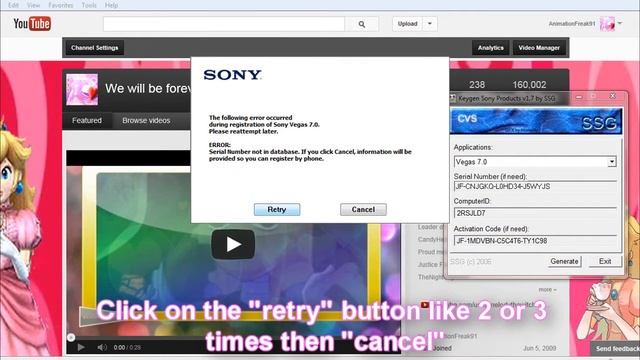
Task: Click the Retry button in Sony dialog
Action: [277, 209]
